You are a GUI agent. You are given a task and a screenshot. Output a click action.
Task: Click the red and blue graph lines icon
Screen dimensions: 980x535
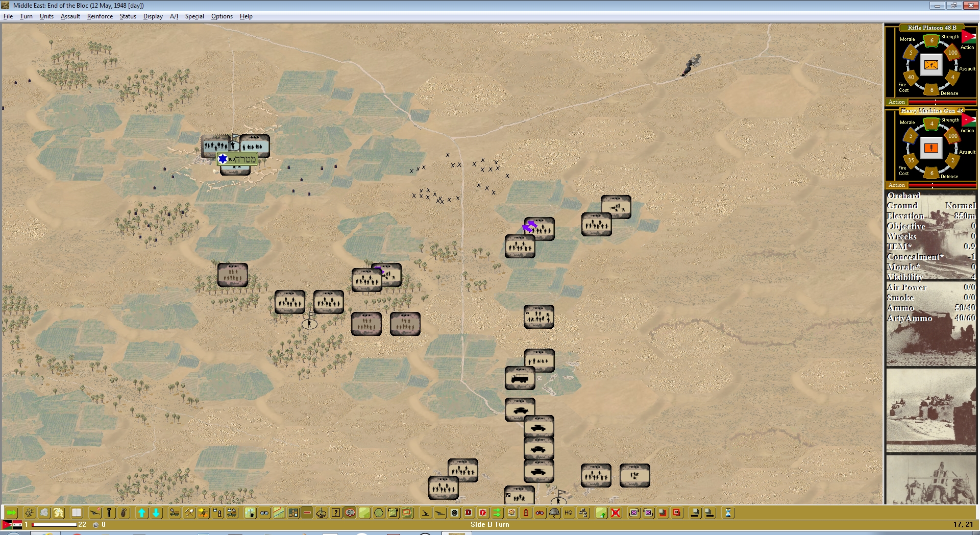(x=279, y=513)
